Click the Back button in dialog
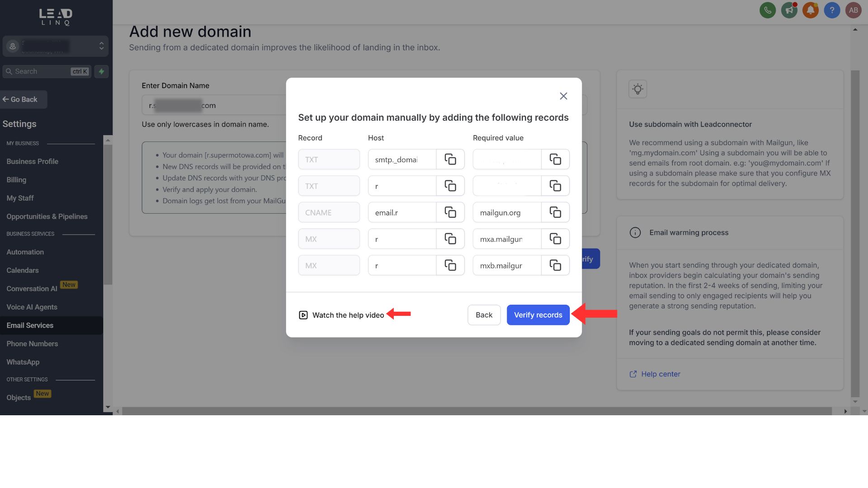 click(x=484, y=315)
